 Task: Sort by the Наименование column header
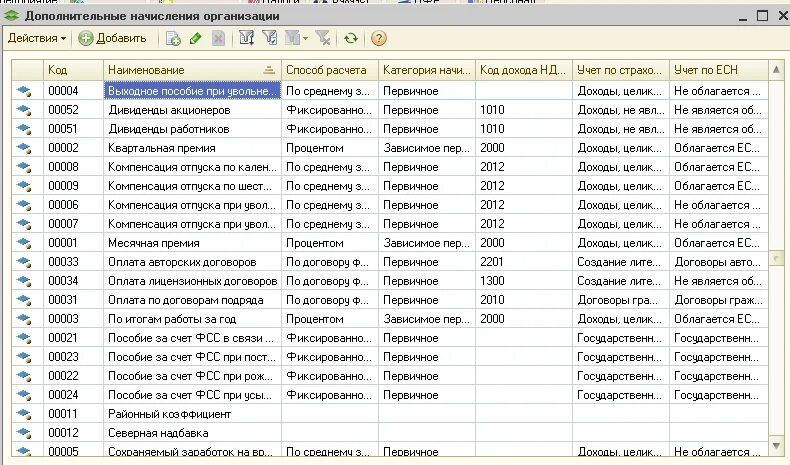click(x=192, y=70)
